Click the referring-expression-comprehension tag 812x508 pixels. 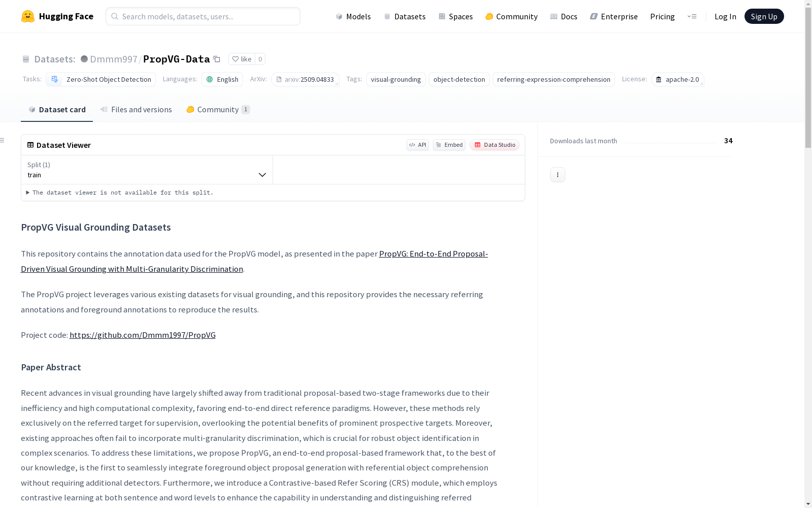(x=554, y=79)
